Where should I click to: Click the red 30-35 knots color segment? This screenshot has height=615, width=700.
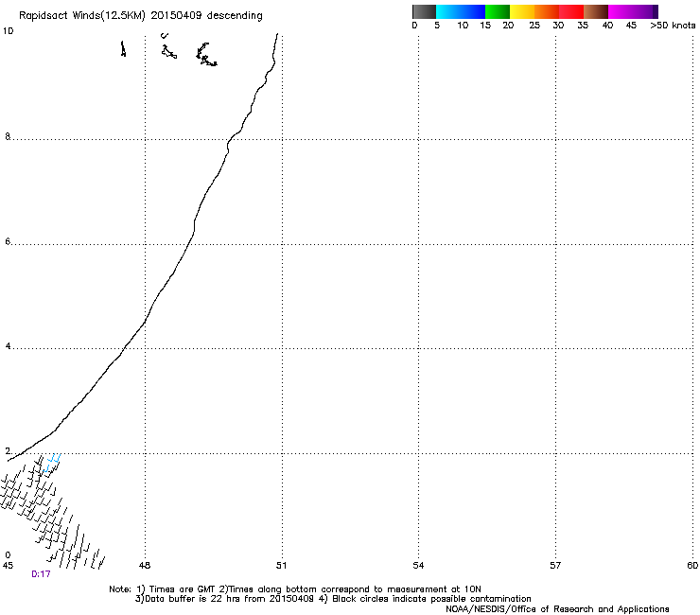[571, 11]
